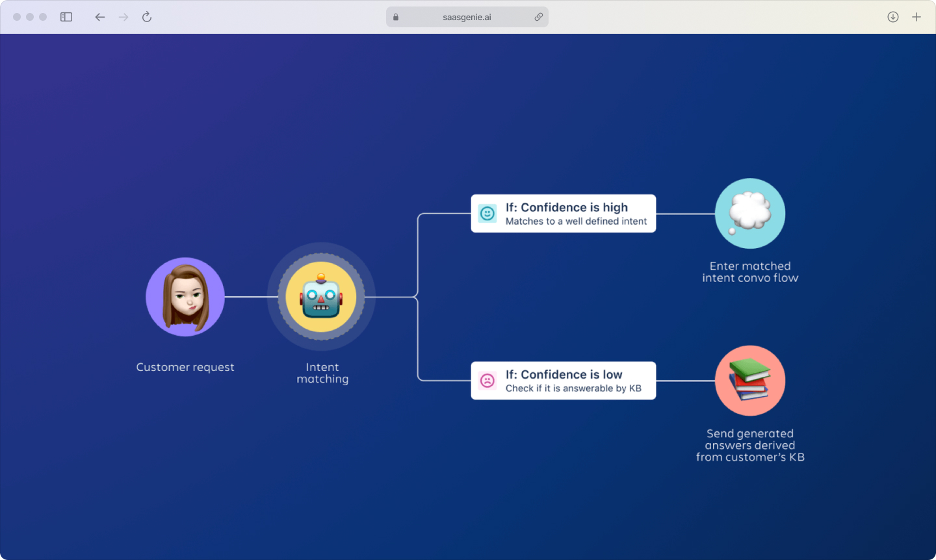The image size is (936, 560).
Task: Select the Customer request avatar
Action: point(185,297)
